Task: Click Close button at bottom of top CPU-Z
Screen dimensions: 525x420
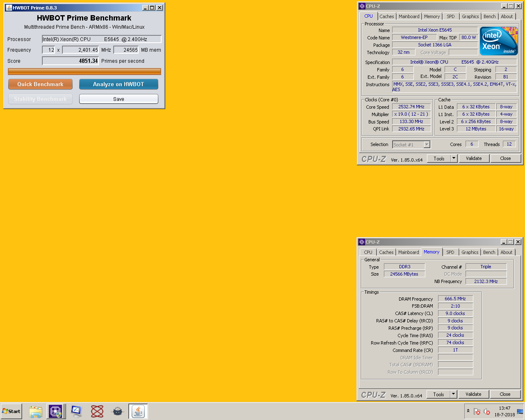Action: pos(505,158)
